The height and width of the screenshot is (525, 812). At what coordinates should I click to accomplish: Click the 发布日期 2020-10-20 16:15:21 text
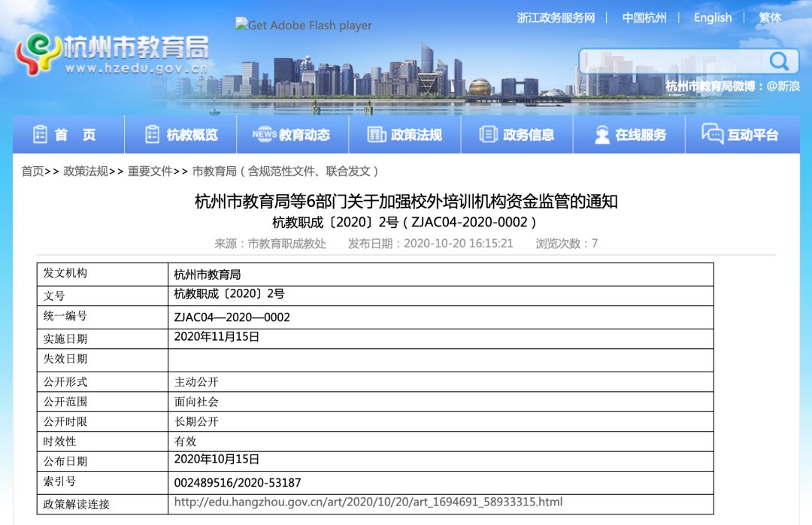pyautogui.click(x=430, y=244)
